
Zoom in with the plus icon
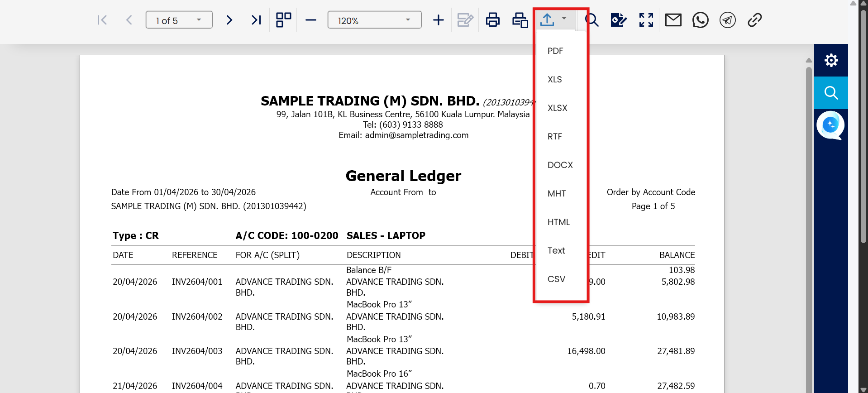439,20
